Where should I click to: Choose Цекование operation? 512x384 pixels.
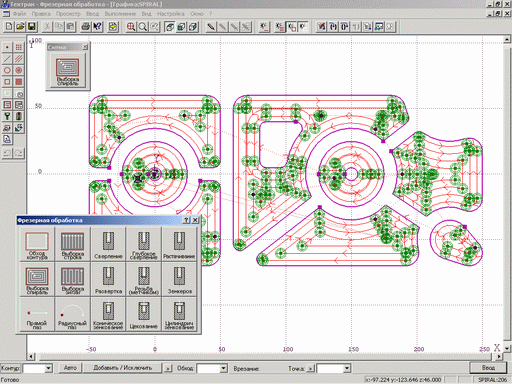pyautogui.click(x=143, y=314)
